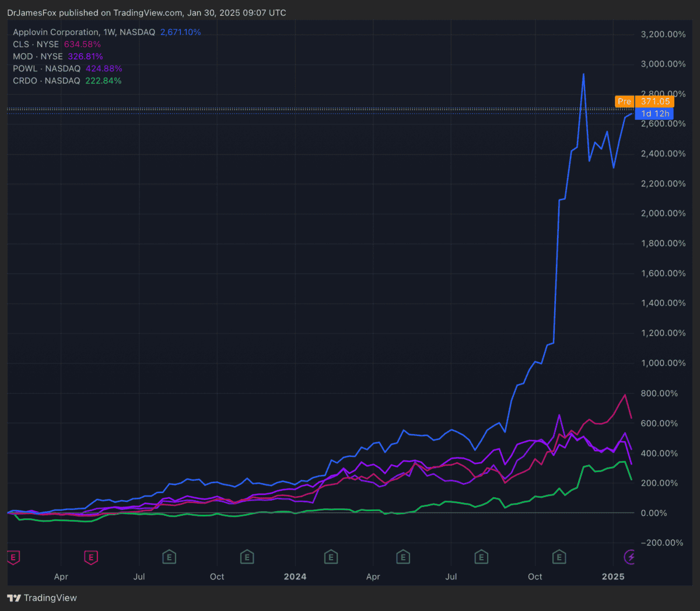Select the CLS · NYSE legend entry

coord(36,44)
